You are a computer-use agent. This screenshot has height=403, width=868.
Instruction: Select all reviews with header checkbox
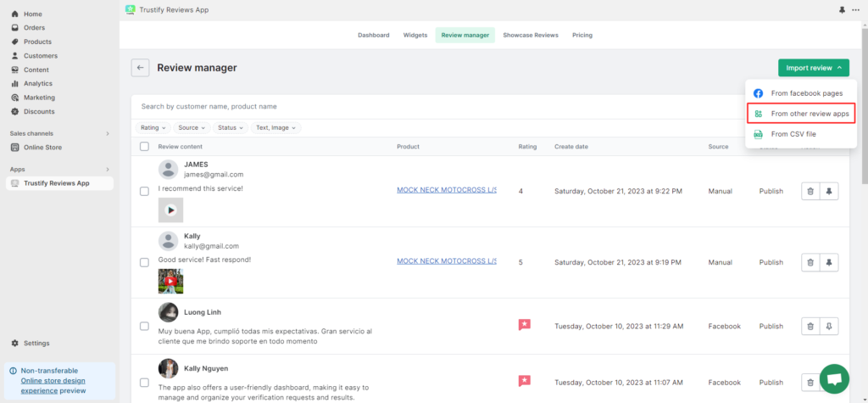144,146
